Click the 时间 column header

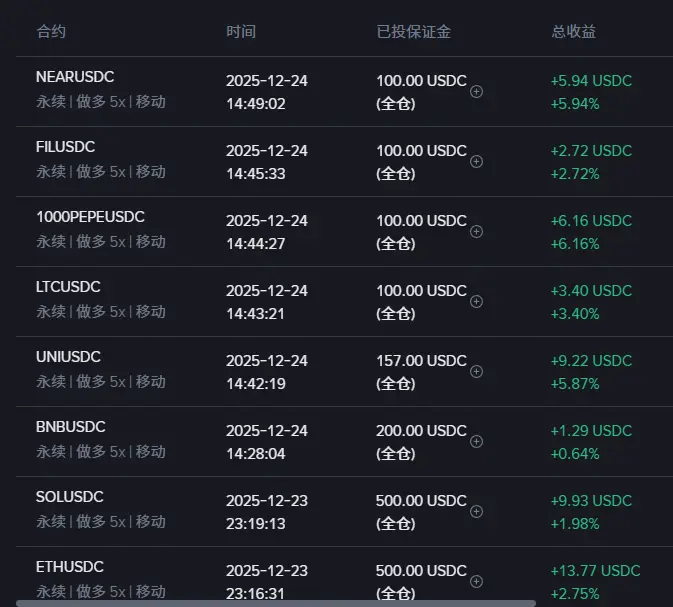coord(241,32)
